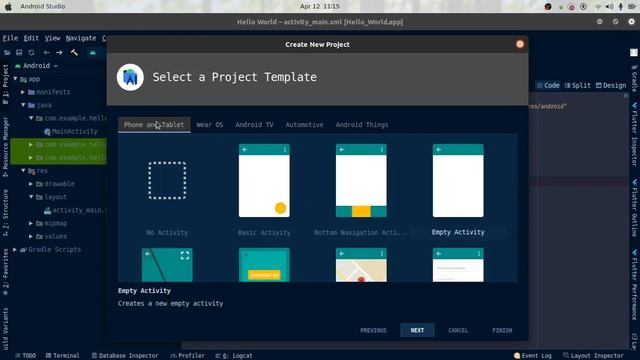
Task: Select the Google Maps Activity thumbnail
Action: [x=361, y=265]
